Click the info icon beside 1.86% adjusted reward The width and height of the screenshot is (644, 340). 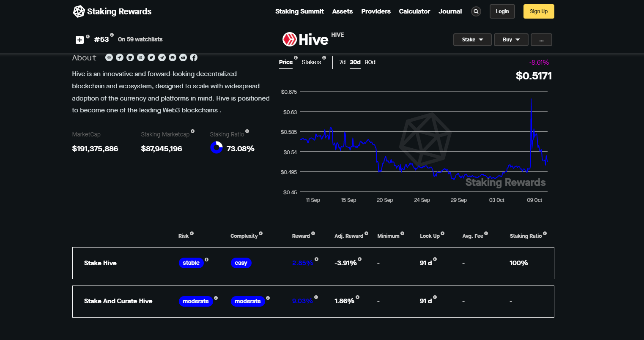click(357, 297)
